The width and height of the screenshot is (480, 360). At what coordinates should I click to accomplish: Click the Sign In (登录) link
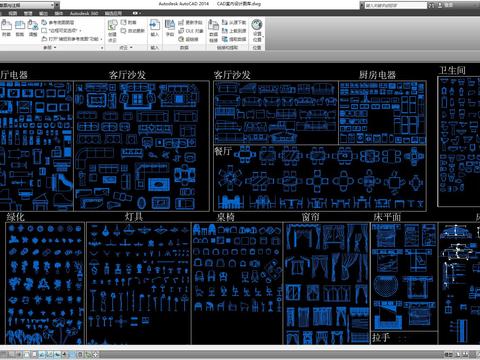coord(449,5)
